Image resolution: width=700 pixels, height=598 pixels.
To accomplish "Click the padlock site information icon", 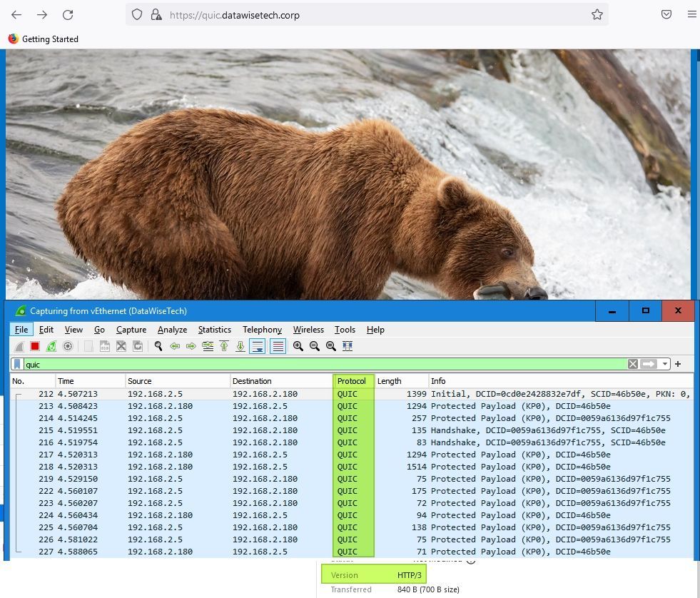I will click(x=156, y=15).
